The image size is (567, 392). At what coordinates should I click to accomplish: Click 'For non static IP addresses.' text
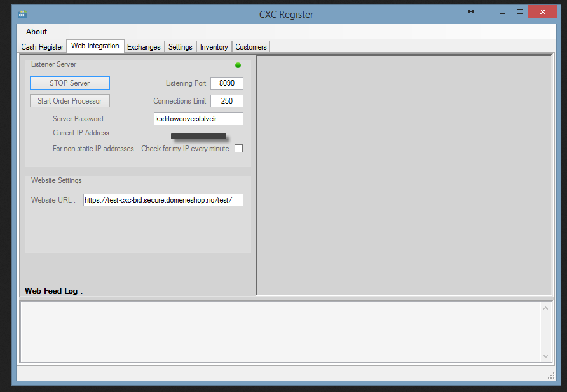coord(94,149)
